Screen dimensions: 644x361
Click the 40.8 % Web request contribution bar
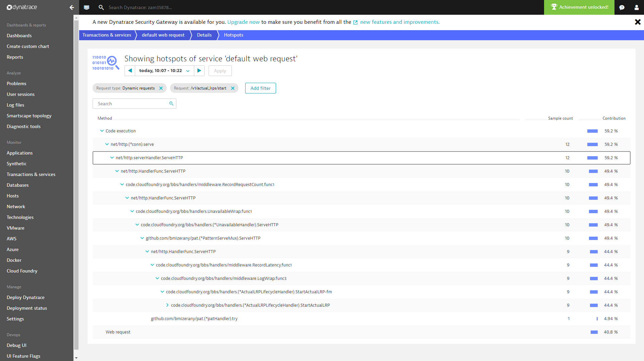coord(594,332)
